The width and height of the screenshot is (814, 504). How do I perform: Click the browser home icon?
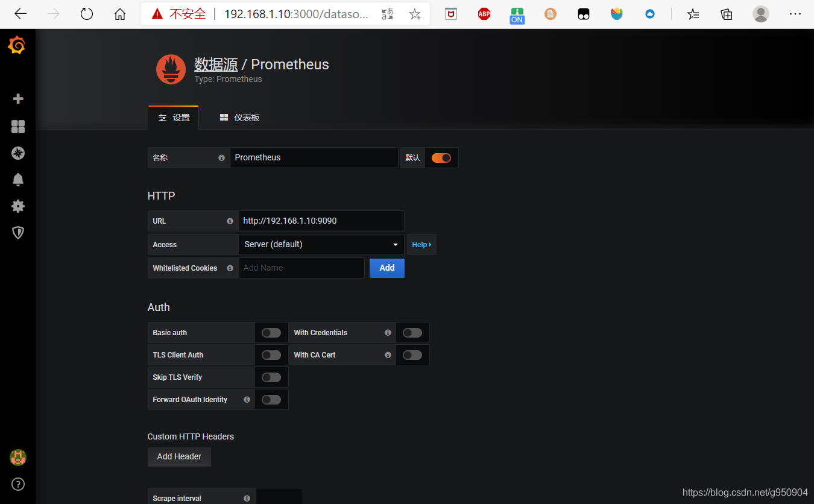pos(120,14)
